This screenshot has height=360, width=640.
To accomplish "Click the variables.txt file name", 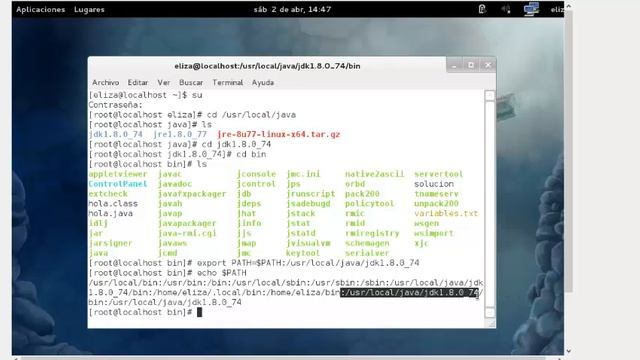I will 446,213.
